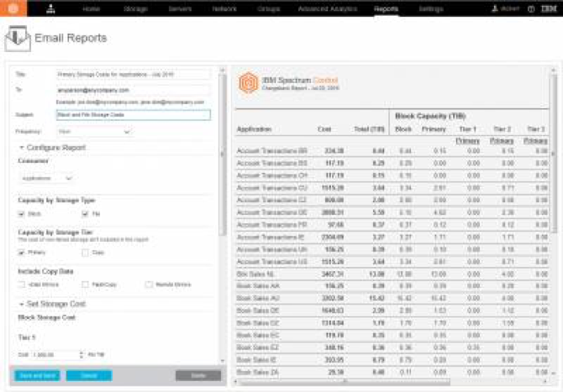Open the Groups menu

tap(269, 9)
